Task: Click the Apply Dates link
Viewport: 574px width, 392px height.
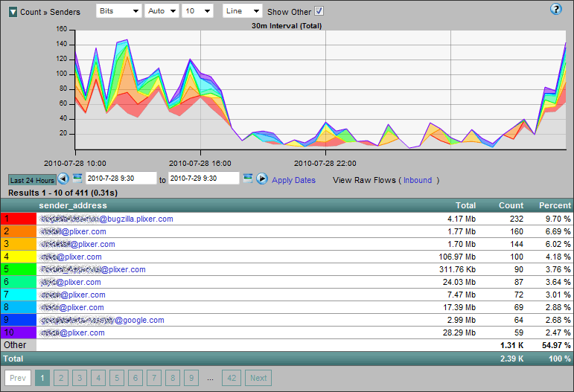Action: pos(293,180)
